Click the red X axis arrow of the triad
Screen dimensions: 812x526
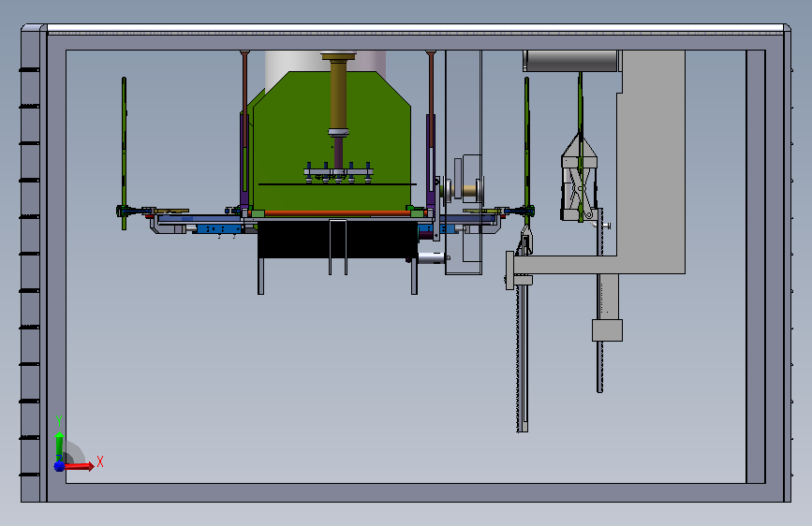click(80, 466)
